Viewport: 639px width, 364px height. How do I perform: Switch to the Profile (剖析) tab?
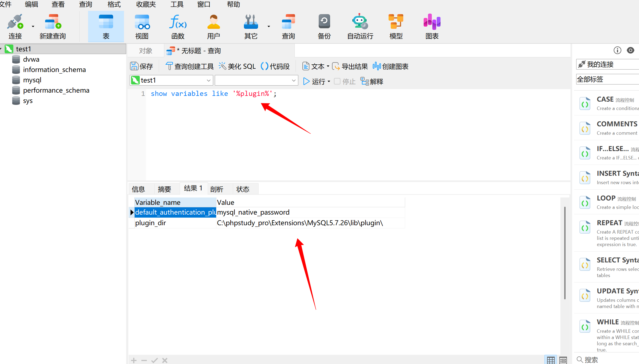click(217, 189)
